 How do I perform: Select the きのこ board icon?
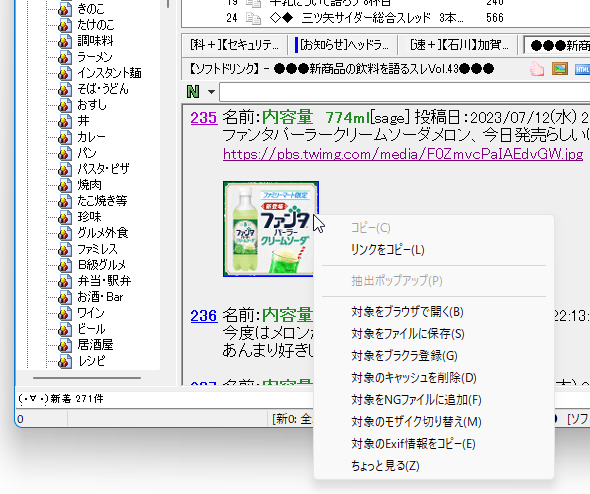(64, 9)
